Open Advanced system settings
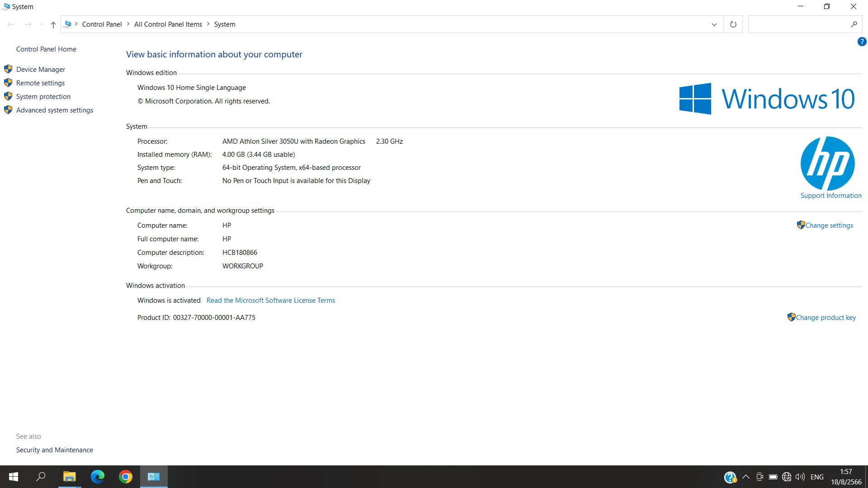868x488 pixels. (x=55, y=110)
